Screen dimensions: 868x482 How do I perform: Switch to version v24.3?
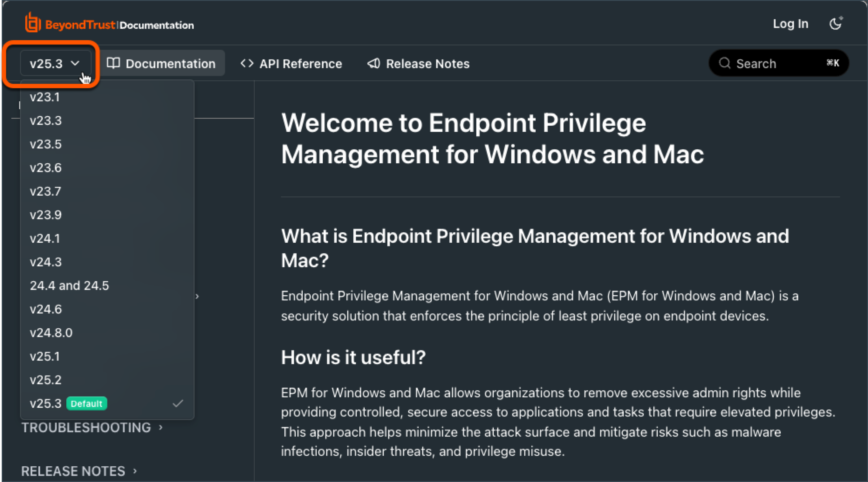pos(107,262)
